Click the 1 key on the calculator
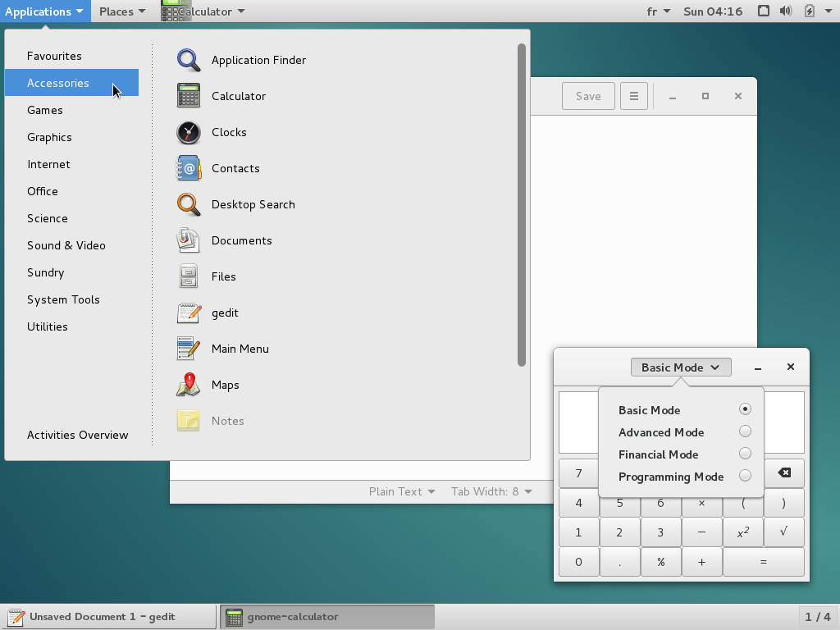Image resolution: width=840 pixels, height=630 pixels. pyautogui.click(x=578, y=532)
